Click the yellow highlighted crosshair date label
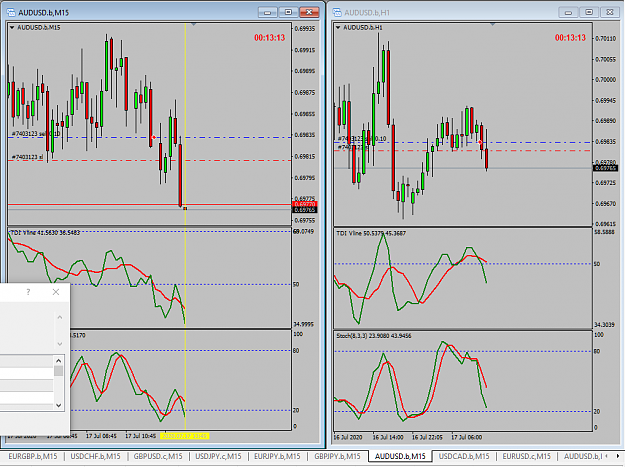Screen dimensions: 625x467 click(184, 436)
